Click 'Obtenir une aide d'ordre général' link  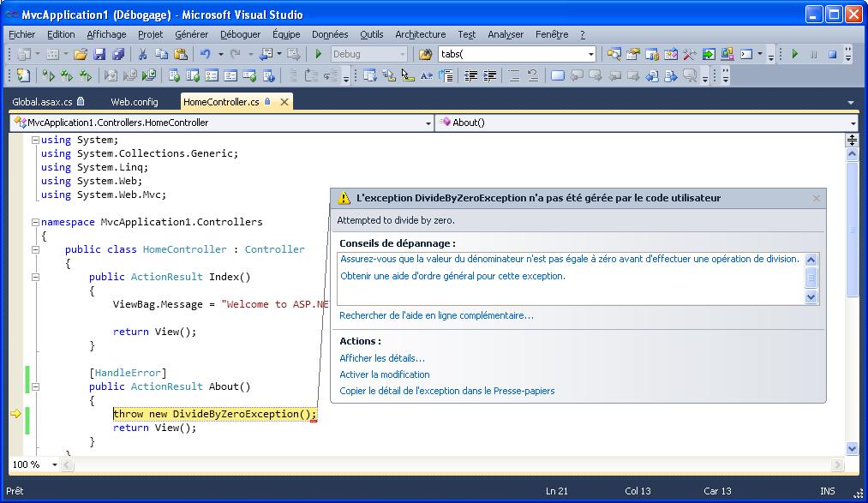click(x=452, y=276)
